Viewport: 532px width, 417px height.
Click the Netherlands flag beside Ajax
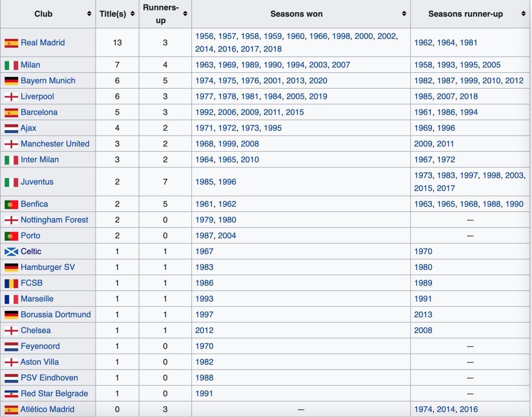tap(11, 128)
